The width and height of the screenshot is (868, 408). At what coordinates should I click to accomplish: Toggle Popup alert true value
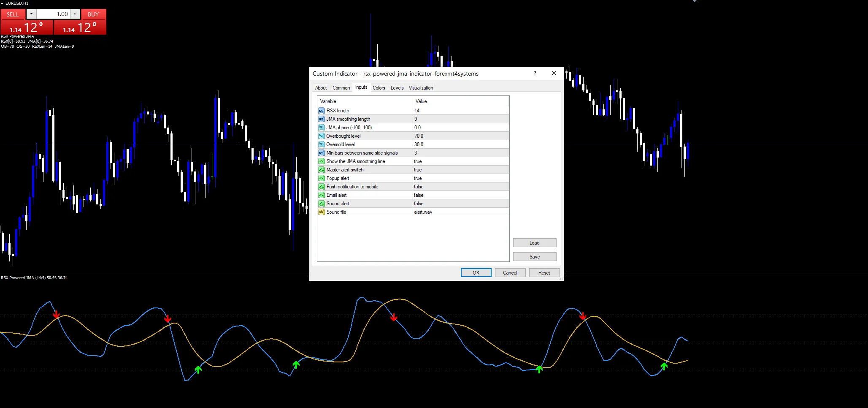click(461, 178)
